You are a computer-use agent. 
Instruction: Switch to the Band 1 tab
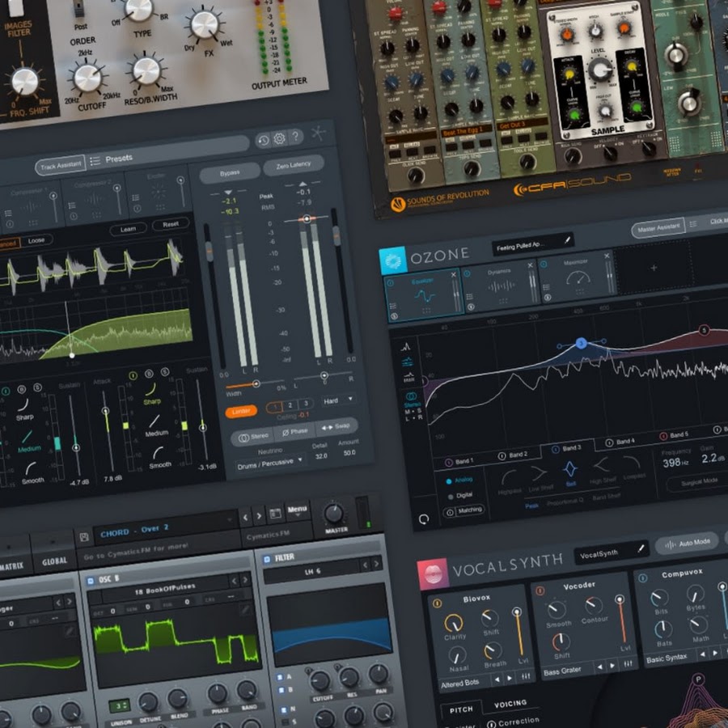(459, 462)
